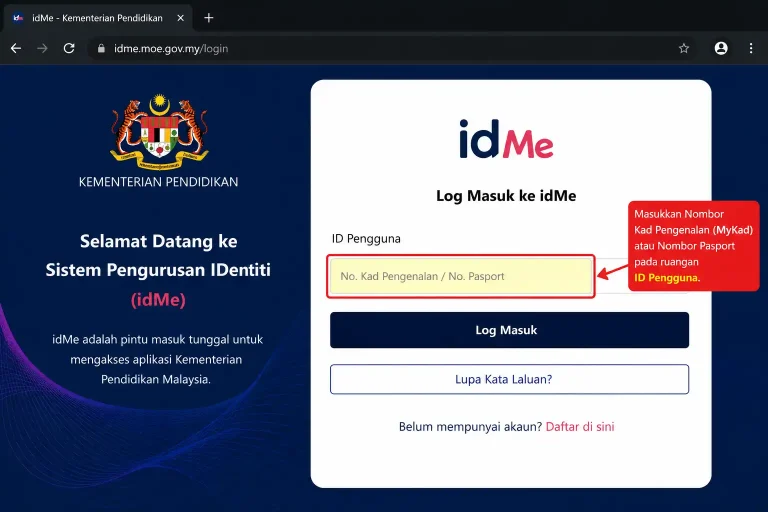This screenshot has height=512, width=768.
Task: Click the padlock site security icon
Action: [x=101, y=48]
